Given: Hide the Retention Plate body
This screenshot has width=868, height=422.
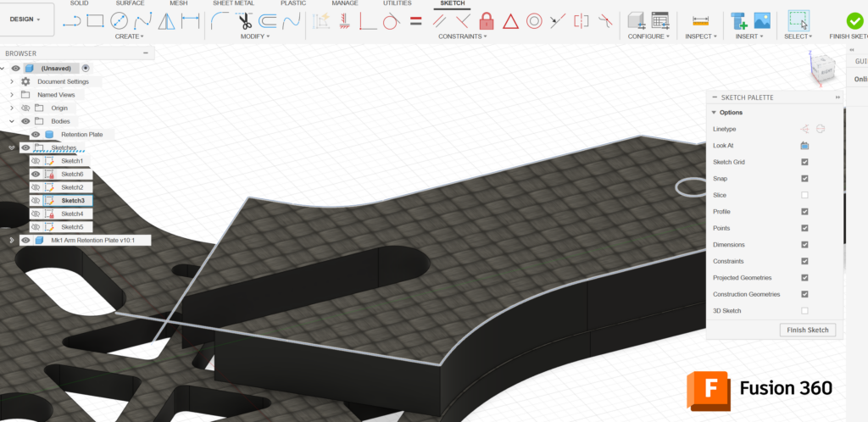Looking at the screenshot, I should 36,135.
